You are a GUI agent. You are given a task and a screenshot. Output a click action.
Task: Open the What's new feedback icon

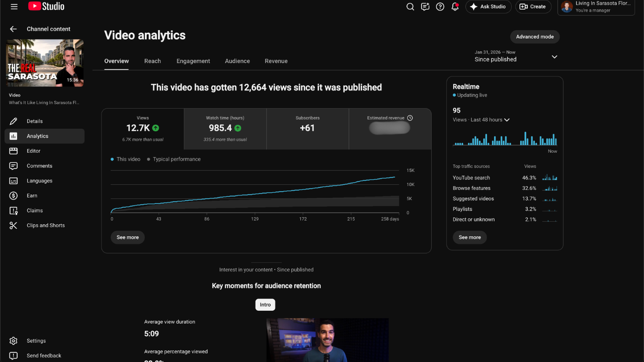(x=425, y=7)
